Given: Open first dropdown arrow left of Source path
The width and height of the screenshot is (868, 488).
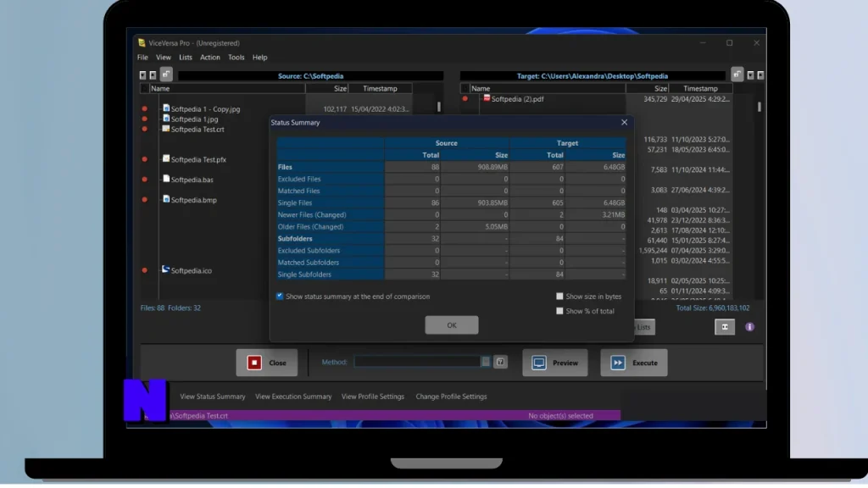Looking at the screenshot, I should (142, 75).
